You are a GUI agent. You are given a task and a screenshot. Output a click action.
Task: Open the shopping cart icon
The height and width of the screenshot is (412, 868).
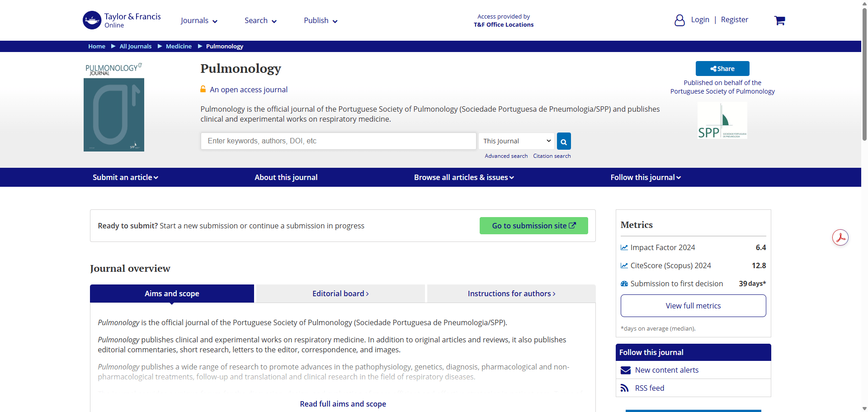point(779,20)
